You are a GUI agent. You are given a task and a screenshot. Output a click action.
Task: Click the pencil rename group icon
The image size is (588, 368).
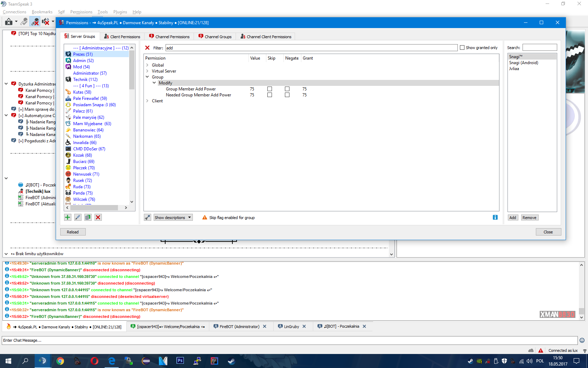[78, 217]
